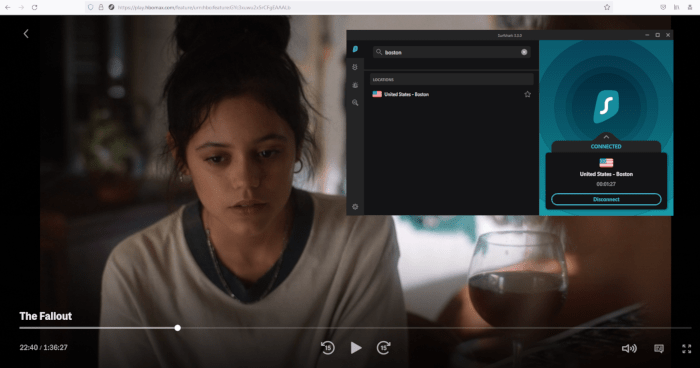This screenshot has height=368, width=700.
Task: Click the Surfshark search field containing boston
Action: click(452, 52)
